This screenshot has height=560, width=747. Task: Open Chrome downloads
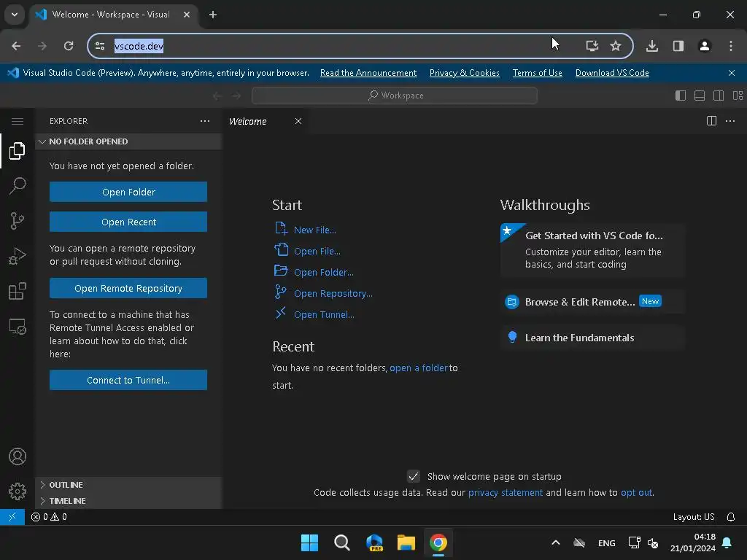(x=652, y=46)
